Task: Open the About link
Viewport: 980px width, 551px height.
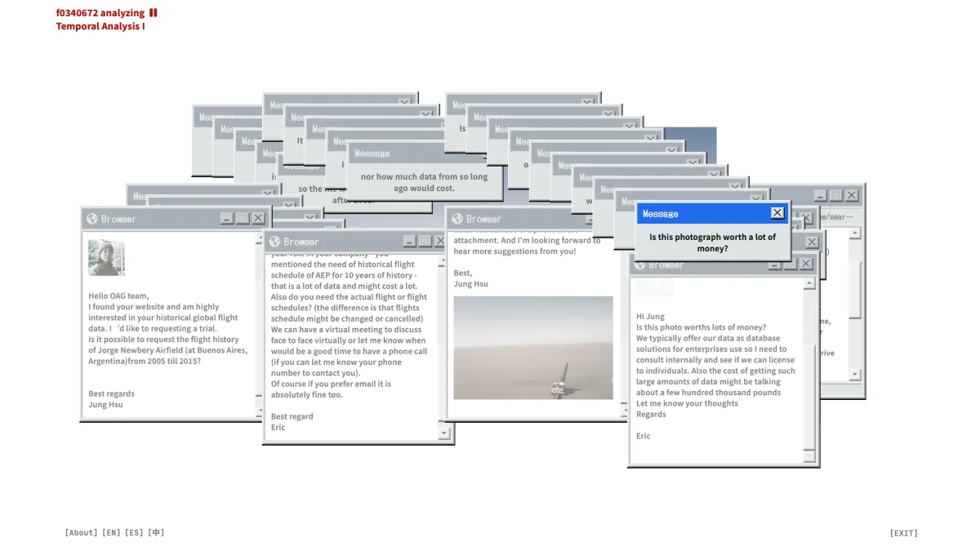Action: point(81,533)
